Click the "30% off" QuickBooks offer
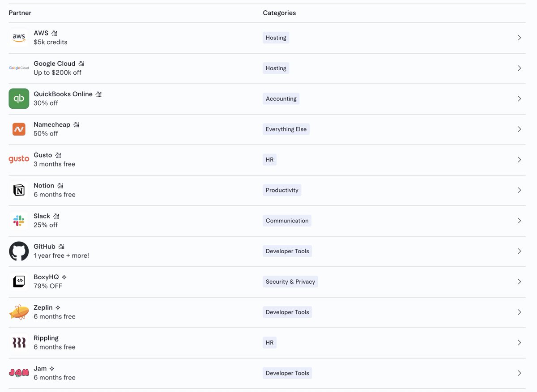This screenshot has width=537, height=392. [46, 103]
